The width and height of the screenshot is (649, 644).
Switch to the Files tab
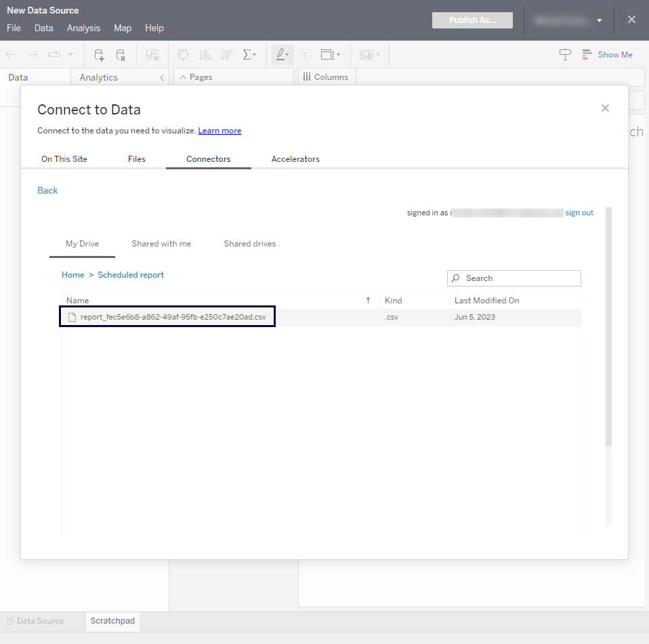click(137, 159)
